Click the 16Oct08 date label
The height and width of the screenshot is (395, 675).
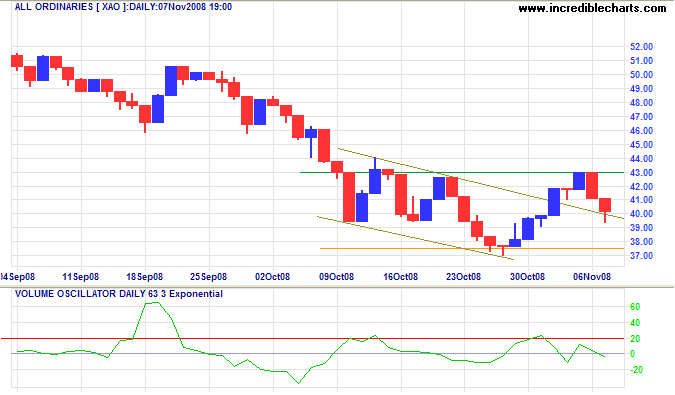[x=400, y=277]
